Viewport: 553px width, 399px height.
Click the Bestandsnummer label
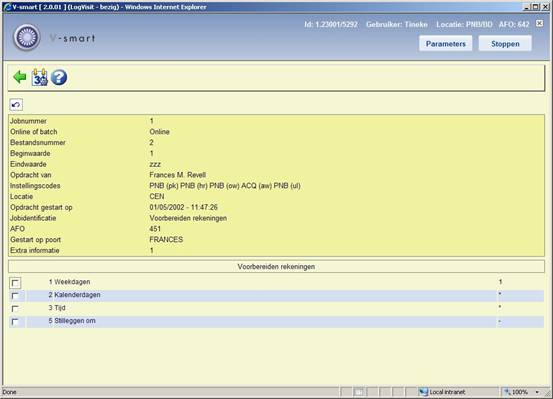(38, 143)
